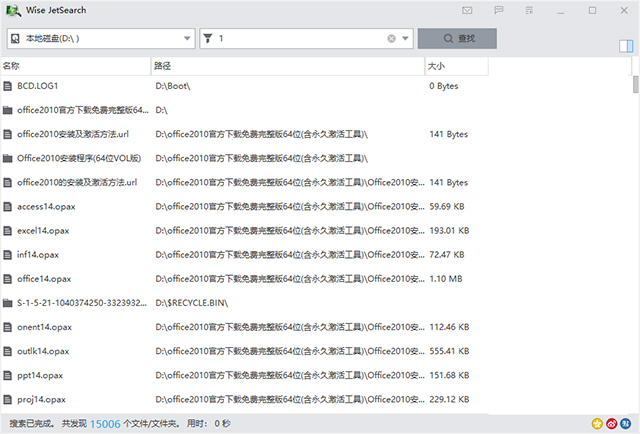Viewport: 640px width, 434px height.
Task: Click the 1.10 MB size value
Action: tap(446, 278)
